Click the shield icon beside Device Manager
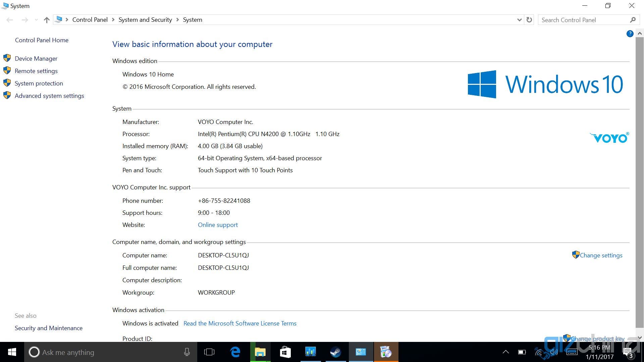This screenshot has width=644, height=362. pyautogui.click(x=7, y=58)
